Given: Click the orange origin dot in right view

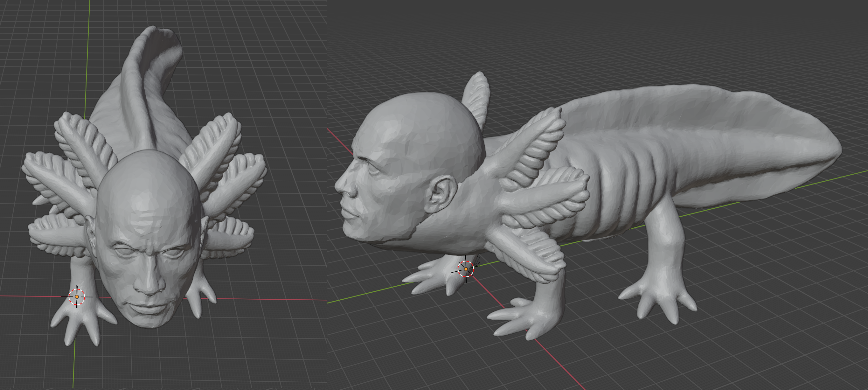Looking at the screenshot, I should (466, 269).
